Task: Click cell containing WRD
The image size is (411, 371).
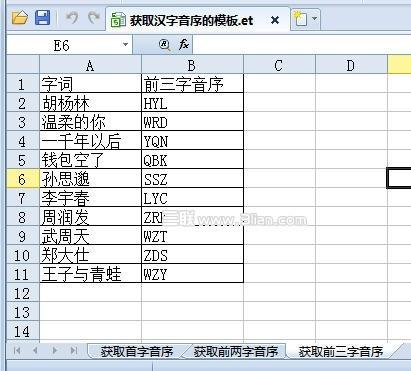Action: coord(192,122)
